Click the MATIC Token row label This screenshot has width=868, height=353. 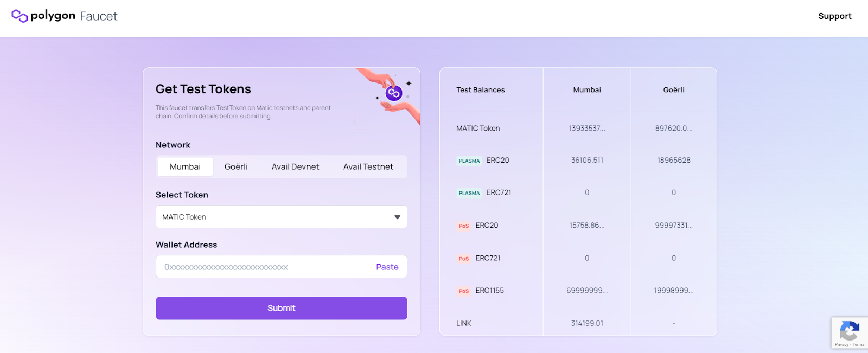pyautogui.click(x=478, y=129)
